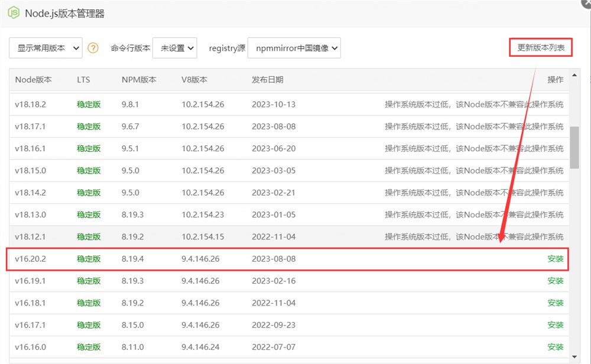This screenshot has width=591, height=364.
Task: Install Node v16.16.0 via 安装 link
Action: coord(555,347)
